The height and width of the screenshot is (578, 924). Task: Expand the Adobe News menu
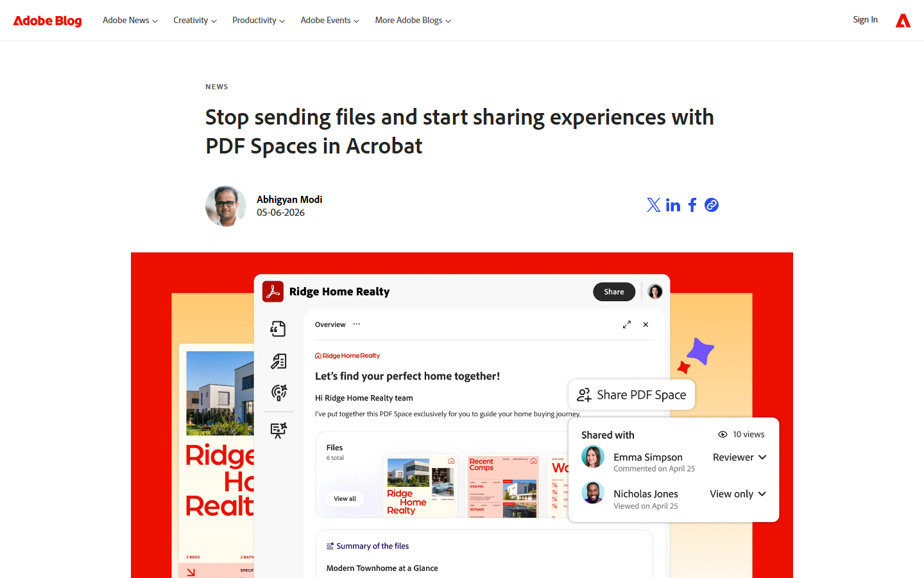[130, 21]
